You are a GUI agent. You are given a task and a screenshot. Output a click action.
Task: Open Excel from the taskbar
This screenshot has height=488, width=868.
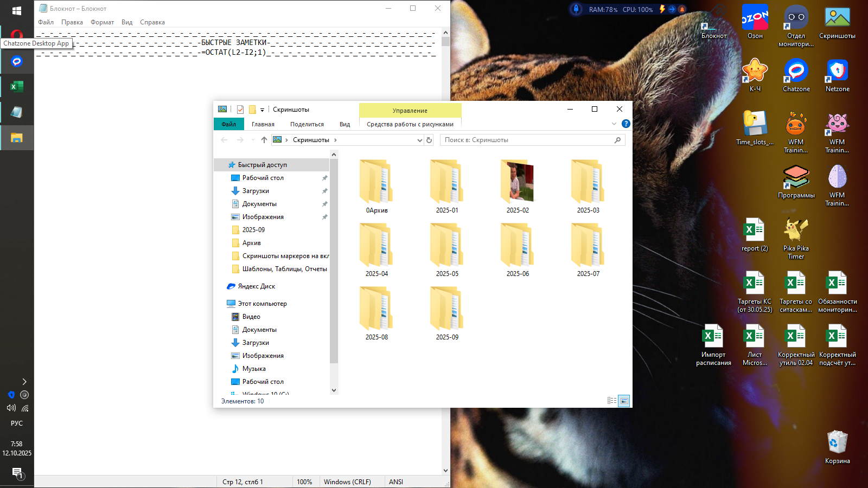coord(17,86)
